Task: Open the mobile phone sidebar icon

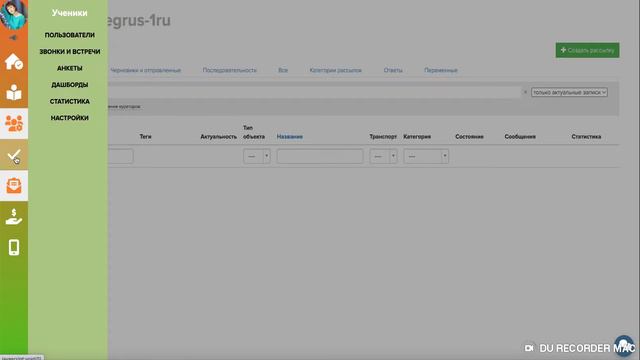Action: (x=14, y=247)
